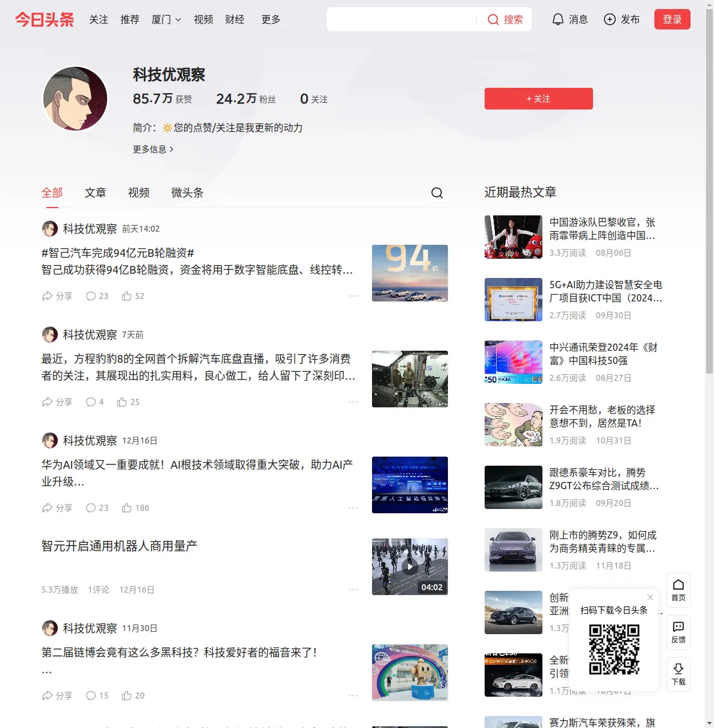Open hot article 跟德系豪车对比，腾势Z9GT
714x728 pixels.
[x=604, y=479]
